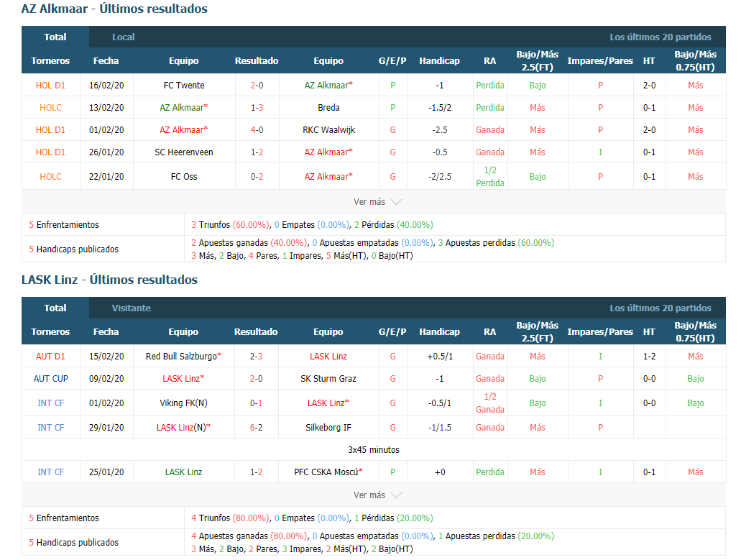Click the 1-2 HT score in Salzburgo row
The width and height of the screenshot is (741, 560).
649,356
